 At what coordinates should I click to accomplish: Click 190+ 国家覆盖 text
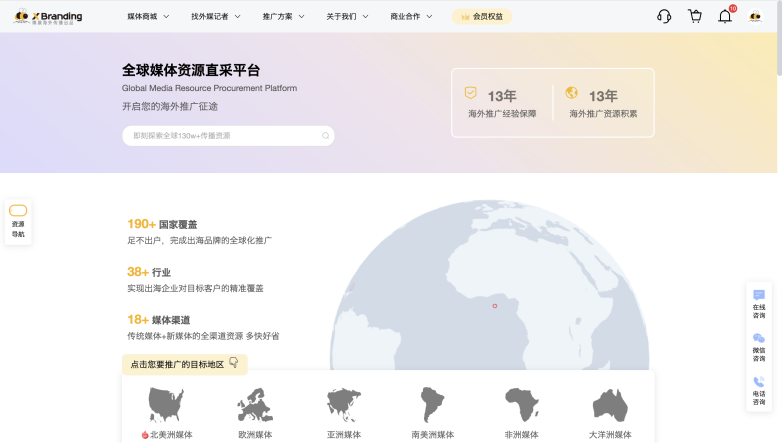click(162, 224)
